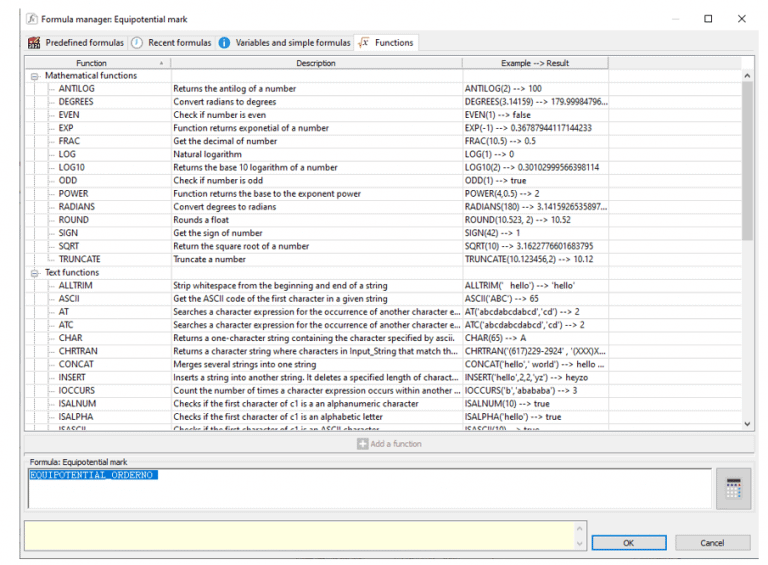Click the Variables info icon
The width and height of the screenshot is (768, 565).
click(x=224, y=43)
